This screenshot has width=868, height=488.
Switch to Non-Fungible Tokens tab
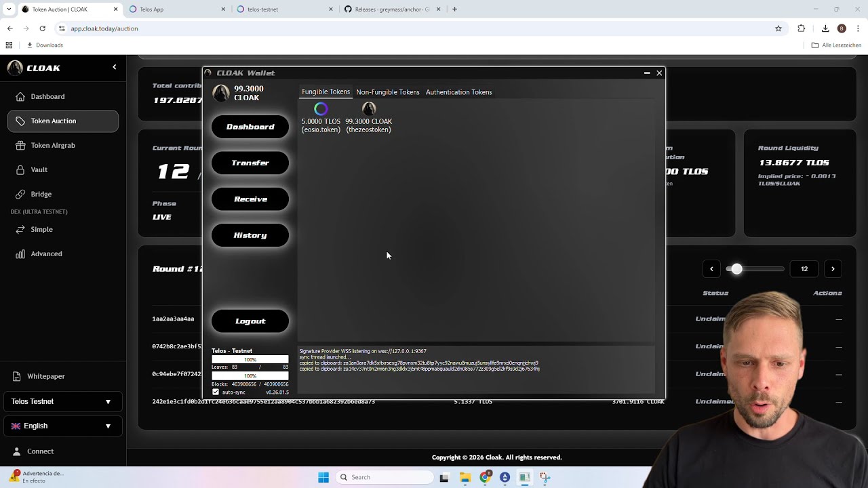point(388,92)
